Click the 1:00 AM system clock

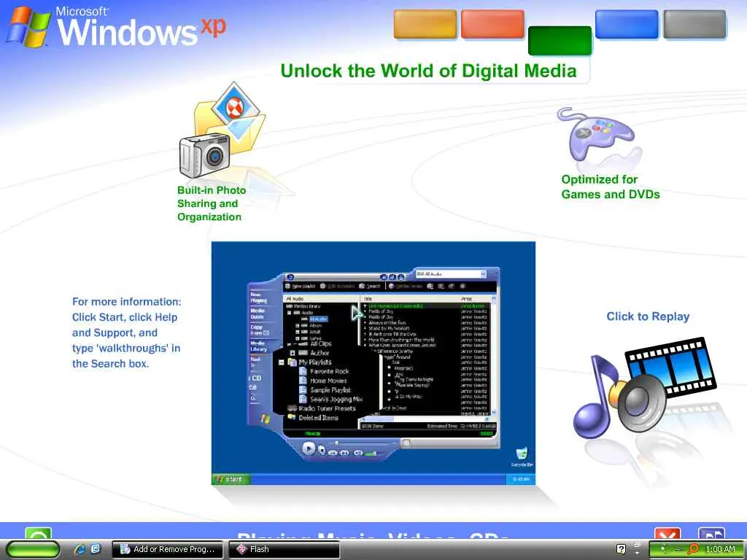click(x=720, y=549)
